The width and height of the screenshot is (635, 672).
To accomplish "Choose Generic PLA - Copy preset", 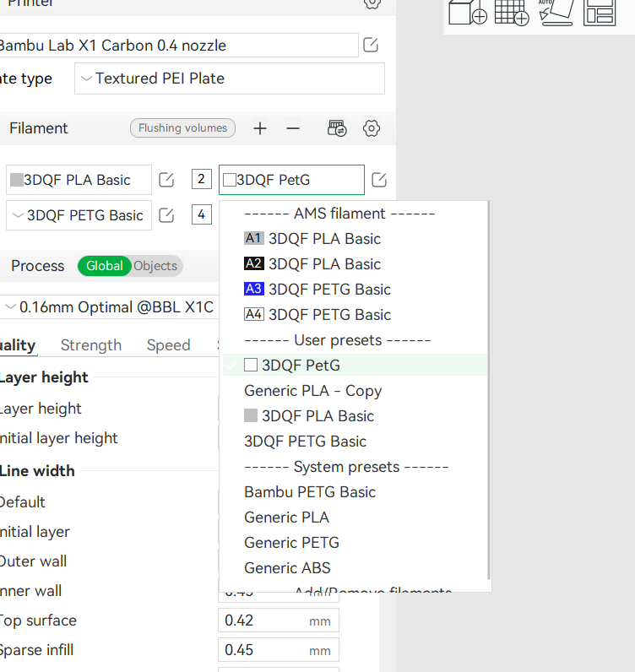I will (x=355, y=391).
